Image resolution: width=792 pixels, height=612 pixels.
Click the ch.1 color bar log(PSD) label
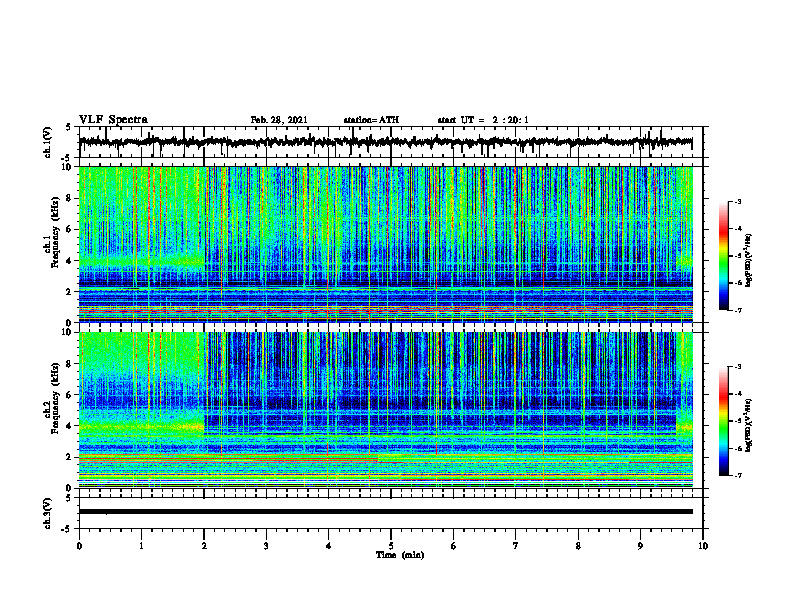point(748,261)
